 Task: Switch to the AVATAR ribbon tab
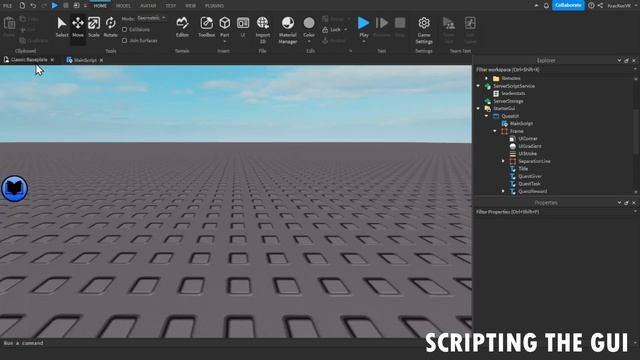[x=148, y=6]
